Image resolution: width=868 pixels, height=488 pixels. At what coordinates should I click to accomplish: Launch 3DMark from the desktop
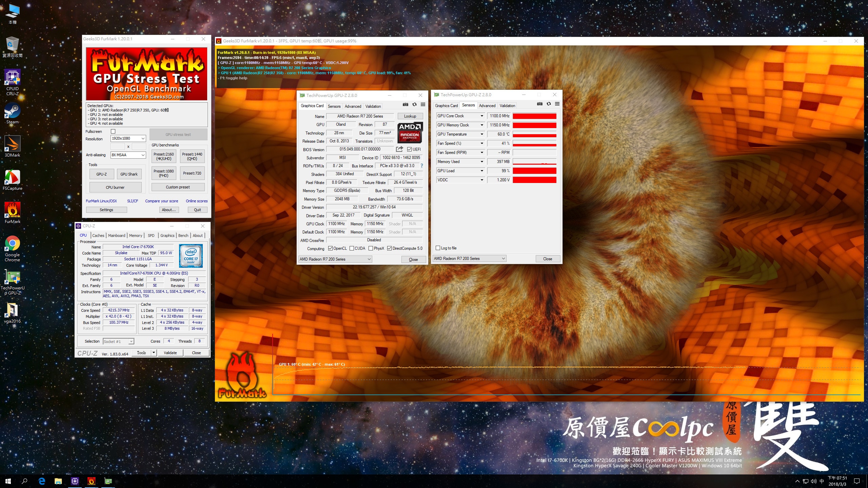(13, 146)
